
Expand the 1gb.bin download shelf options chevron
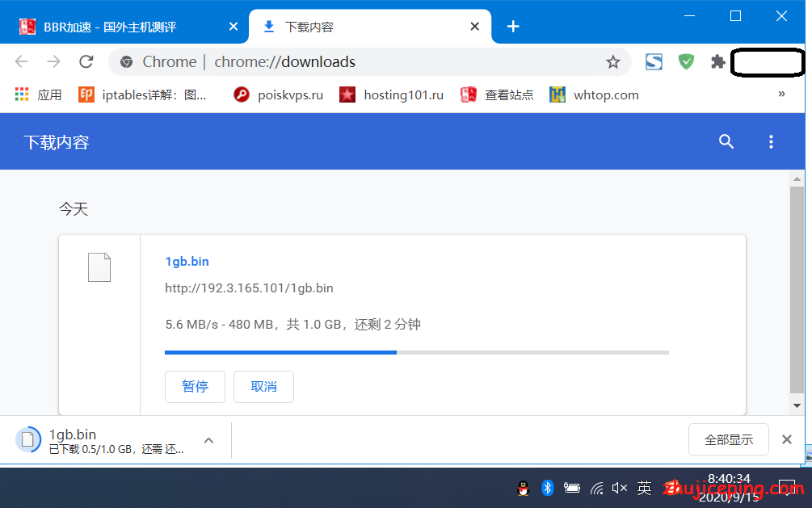(x=208, y=440)
